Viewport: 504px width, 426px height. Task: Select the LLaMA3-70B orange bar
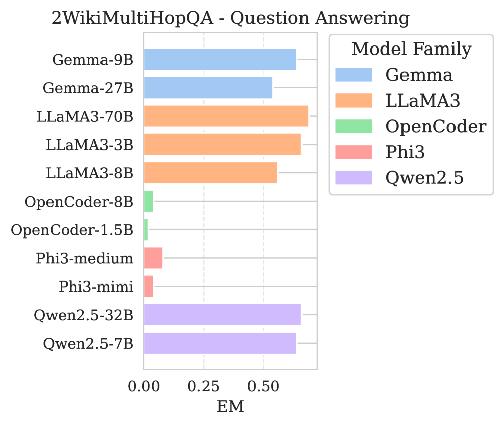[x=226, y=116]
